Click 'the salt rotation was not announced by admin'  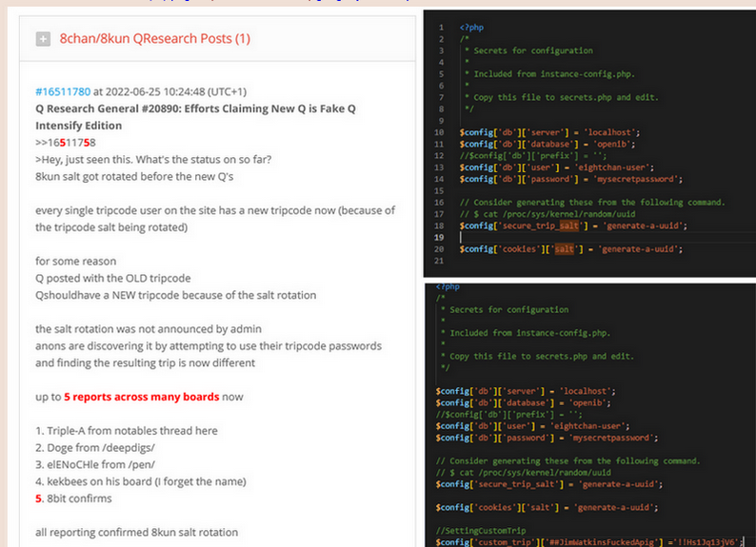coord(149,329)
